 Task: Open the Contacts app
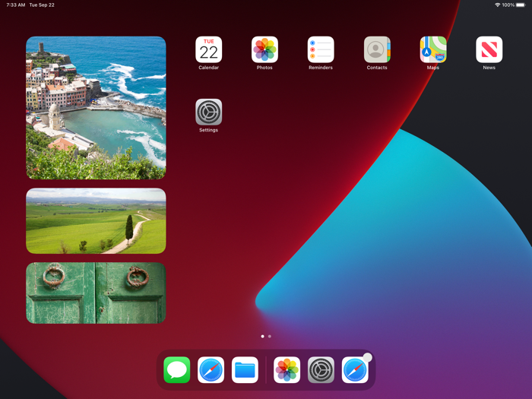(x=377, y=49)
